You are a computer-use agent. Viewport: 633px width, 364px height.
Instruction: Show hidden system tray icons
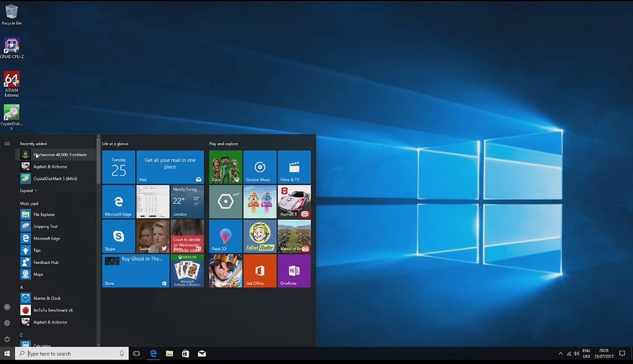click(x=560, y=353)
